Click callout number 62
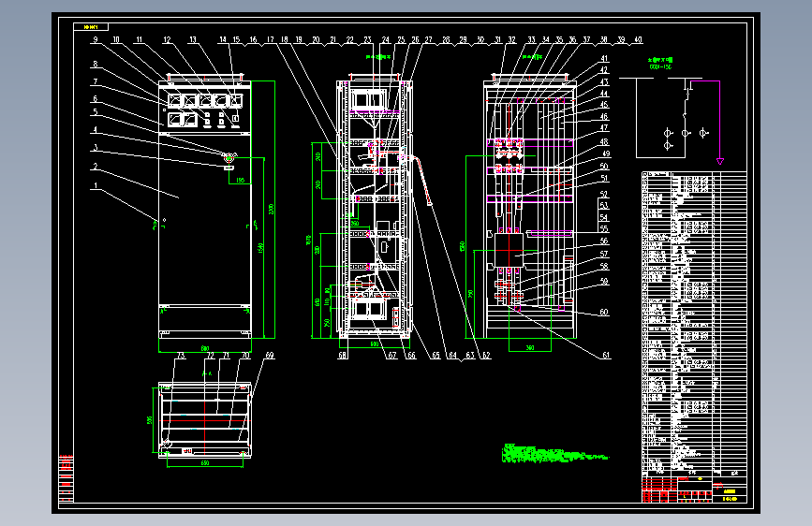 [x=486, y=355]
